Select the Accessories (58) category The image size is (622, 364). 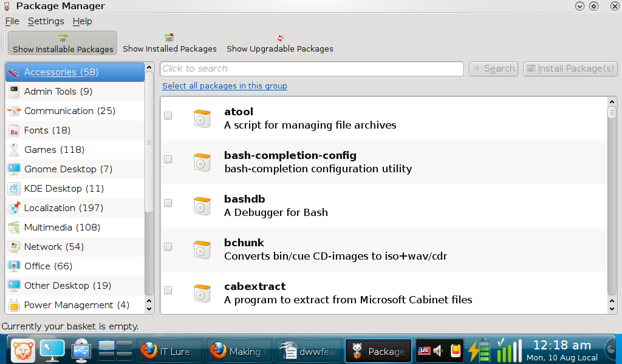pyautogui.click(x=75, y=72)
